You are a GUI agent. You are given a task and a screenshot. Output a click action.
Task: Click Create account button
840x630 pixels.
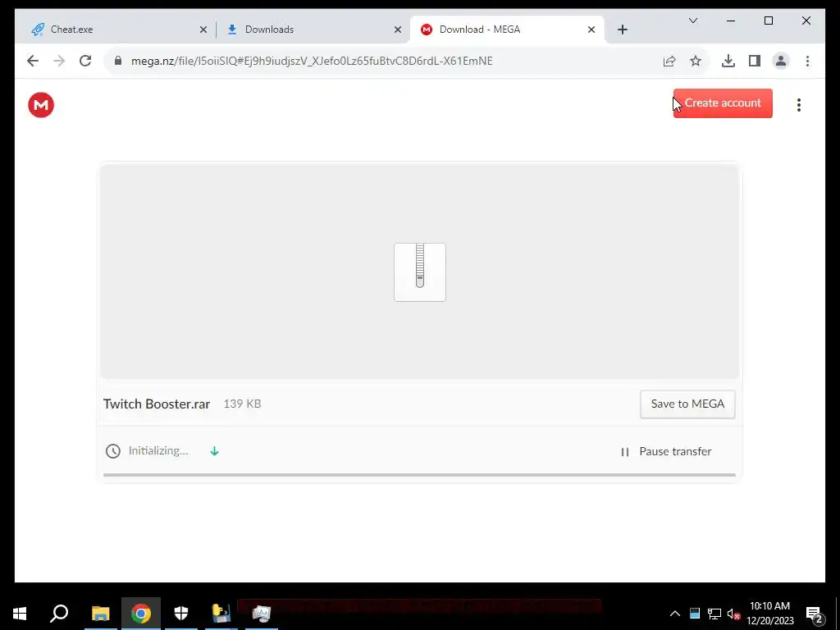(723, 103)
